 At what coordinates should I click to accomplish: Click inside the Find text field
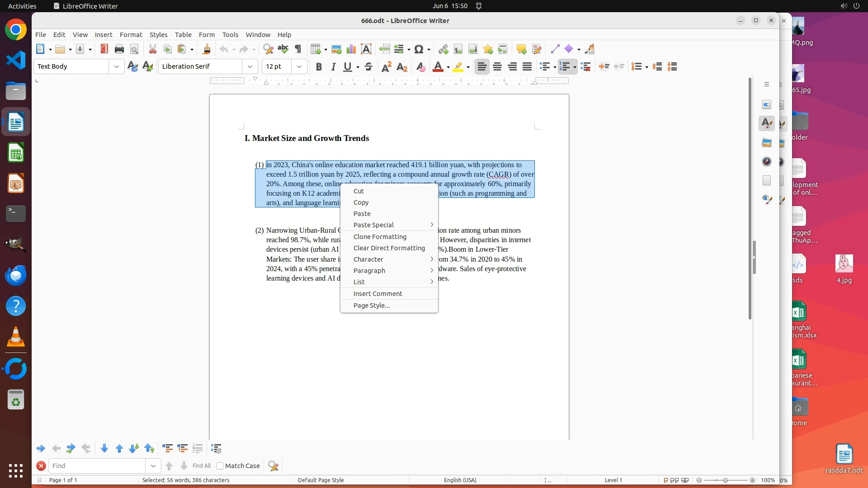tap(97, 466)
